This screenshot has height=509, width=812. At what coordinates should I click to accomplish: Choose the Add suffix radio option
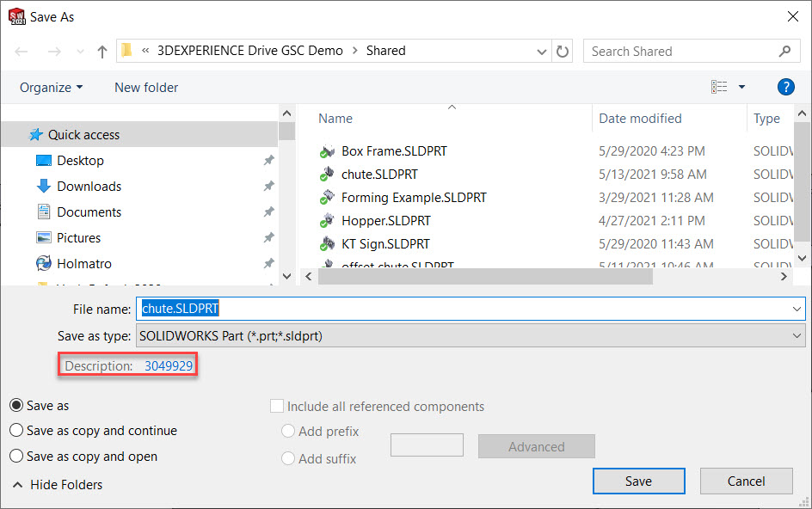pyautogui.click(x=288, y=459)
